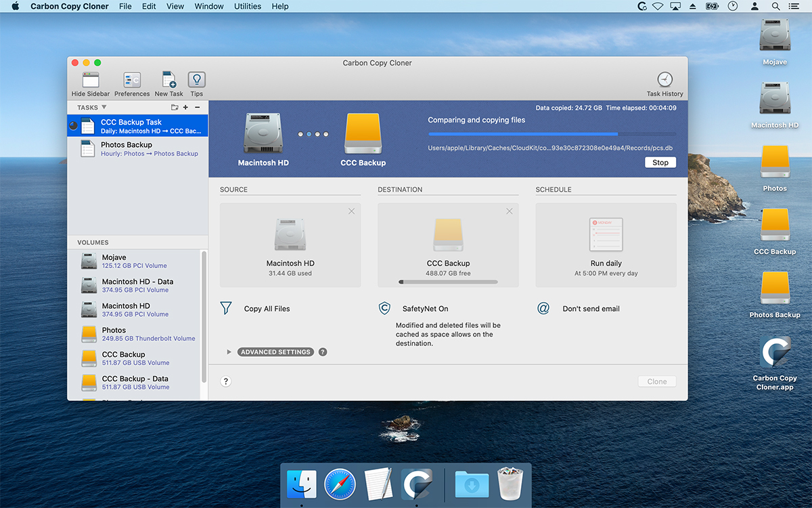Select CCC Backup - Data volume
This screenshot has width=812, height=508.
[134, 383]
